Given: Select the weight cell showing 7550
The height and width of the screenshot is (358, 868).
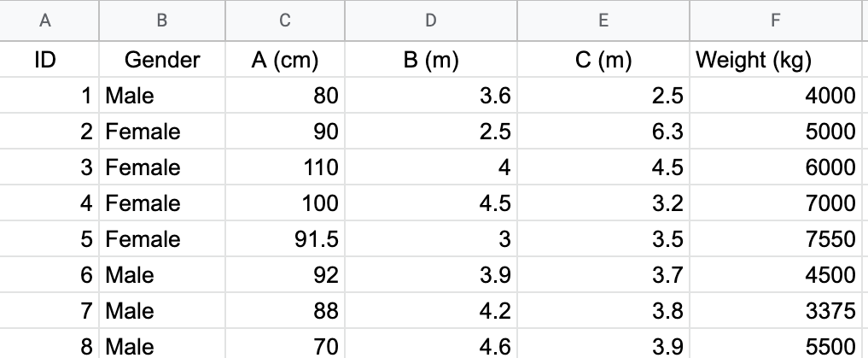Looking at the screenshot, I should (777, 239).
